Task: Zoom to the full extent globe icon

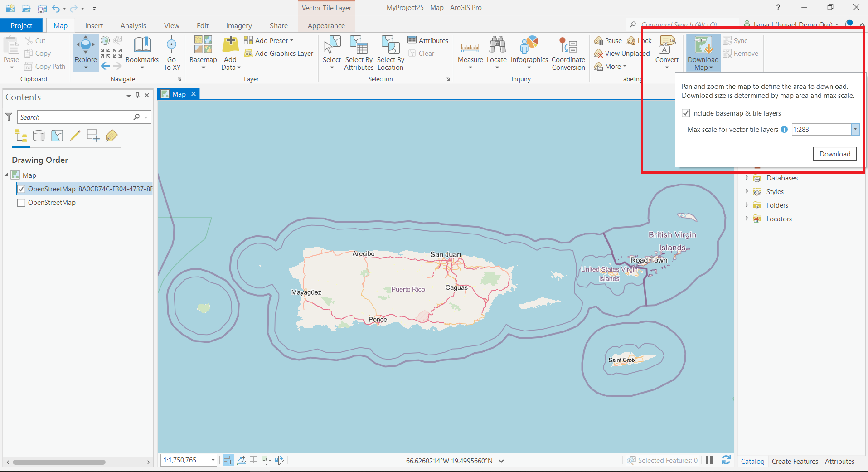Action: (x=105, y=40)
